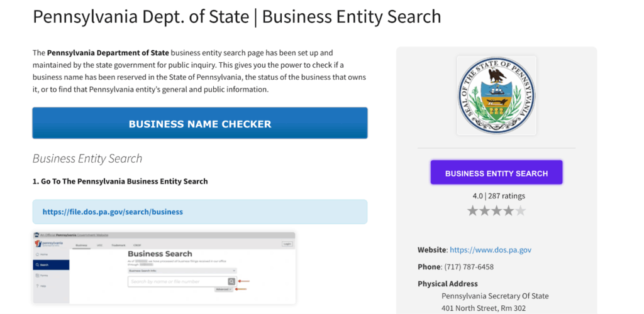The height and width of the screenshot is (314, 644).
Task: Click the third rating star
Action: pyautogui.click(x=497, y=210)
